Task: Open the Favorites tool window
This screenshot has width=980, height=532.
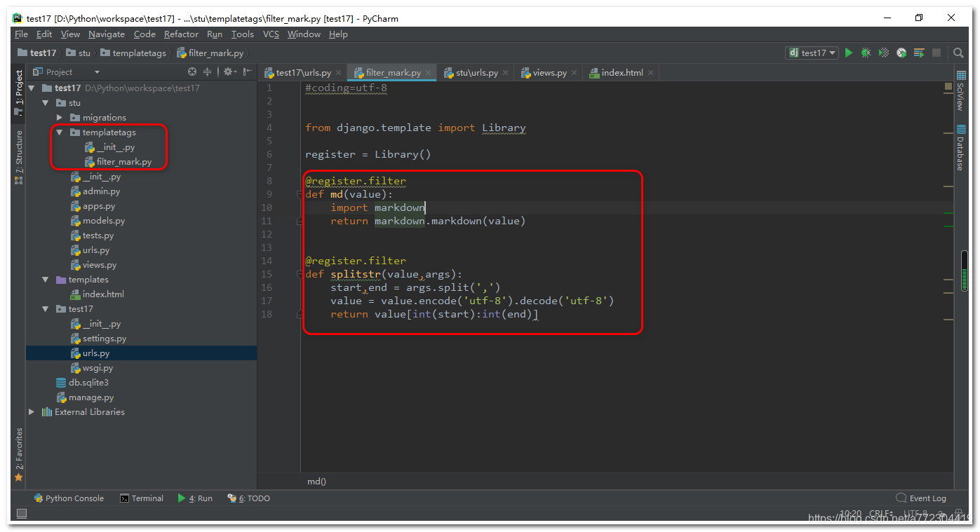Action: [x=19, y=455]
